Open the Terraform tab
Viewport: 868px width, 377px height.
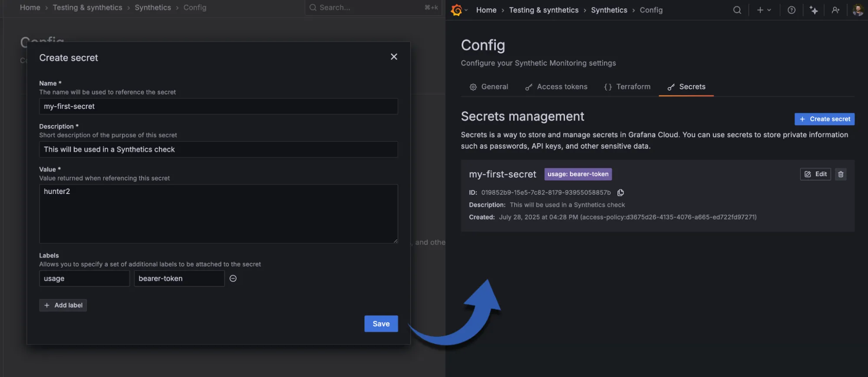click(x=627, y=87)
